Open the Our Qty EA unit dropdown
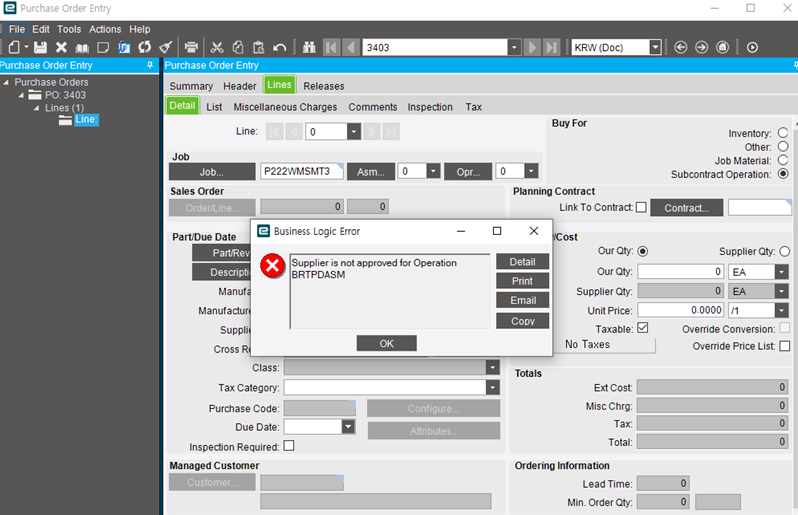798x515 pixels. (x=782, y=272)
